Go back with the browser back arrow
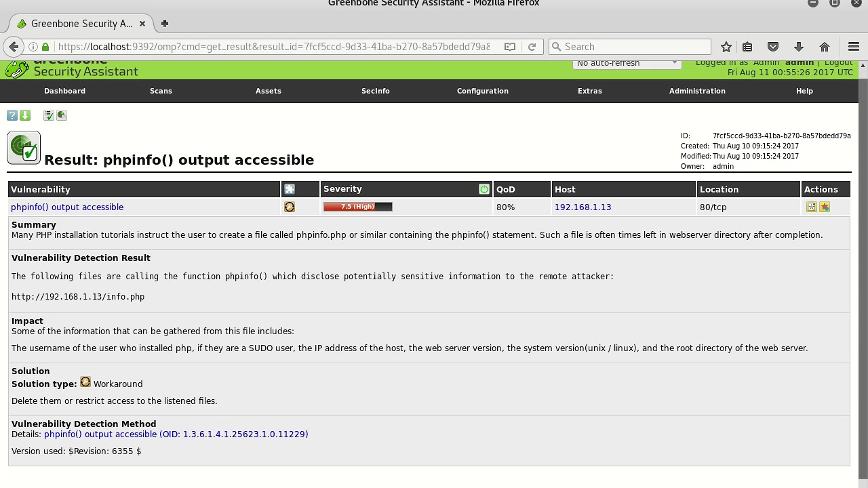Image resolution: width=868 pixels, height=488 pixels. [x=13, y=47]
